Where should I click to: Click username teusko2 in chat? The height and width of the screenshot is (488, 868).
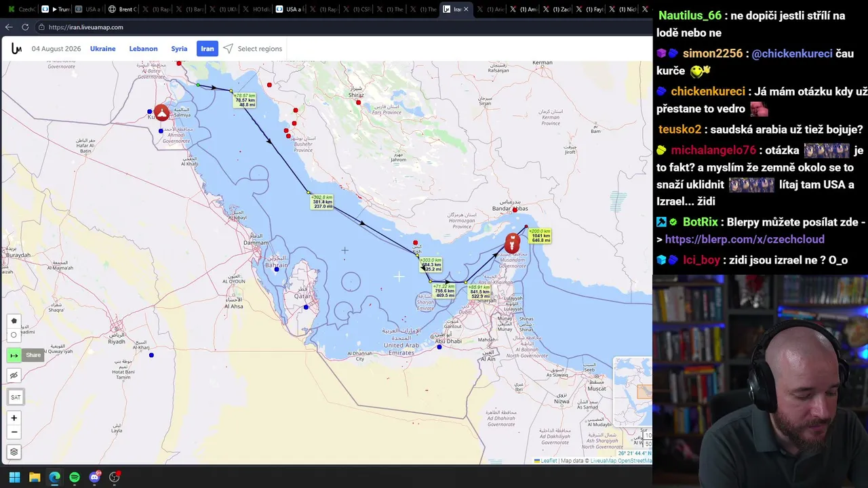[679, 129]
